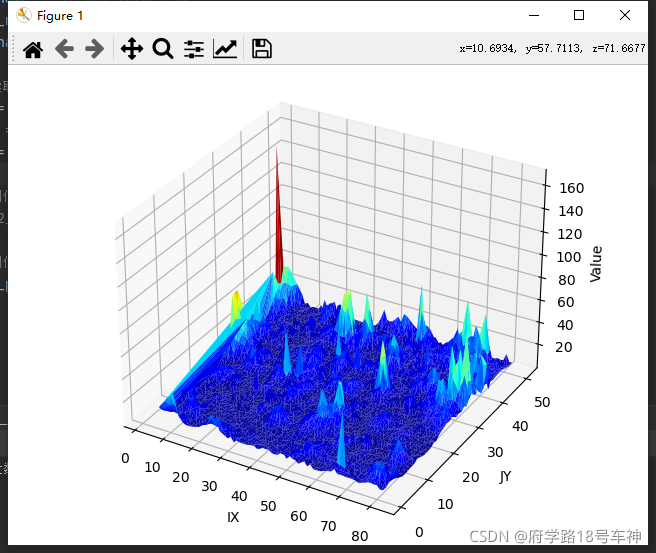Go back to previous view arrow

pos(64,49)
